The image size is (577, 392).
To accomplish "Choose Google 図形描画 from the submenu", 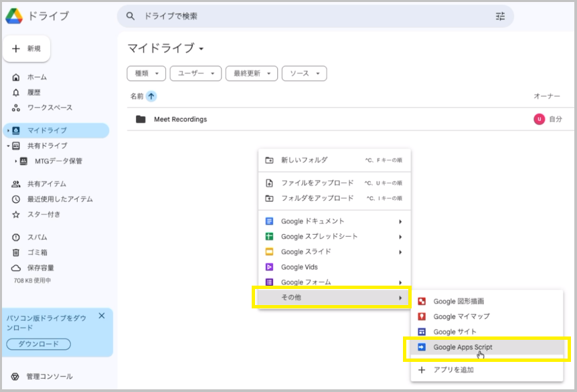I will 487,302.
